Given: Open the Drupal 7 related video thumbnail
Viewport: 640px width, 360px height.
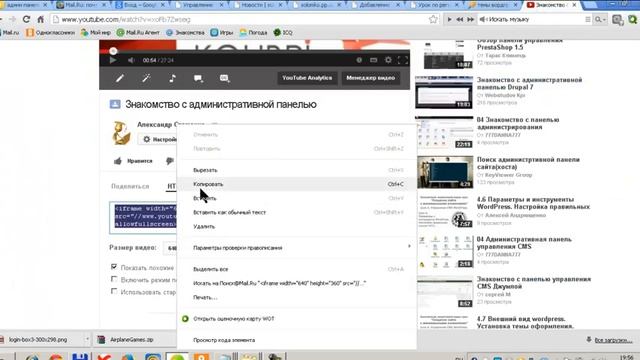Looking at the screenshot, I should (x=444, y=93).
